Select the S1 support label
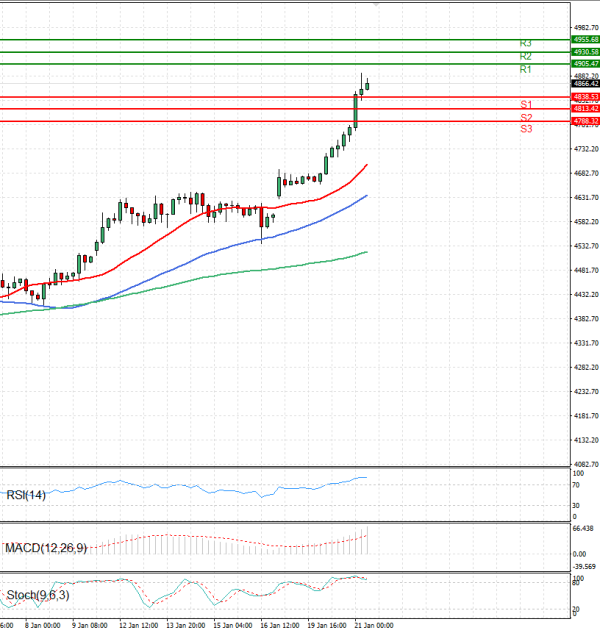Image resolution: width=600 pixels, height=633 pixels. coord(525,104)
